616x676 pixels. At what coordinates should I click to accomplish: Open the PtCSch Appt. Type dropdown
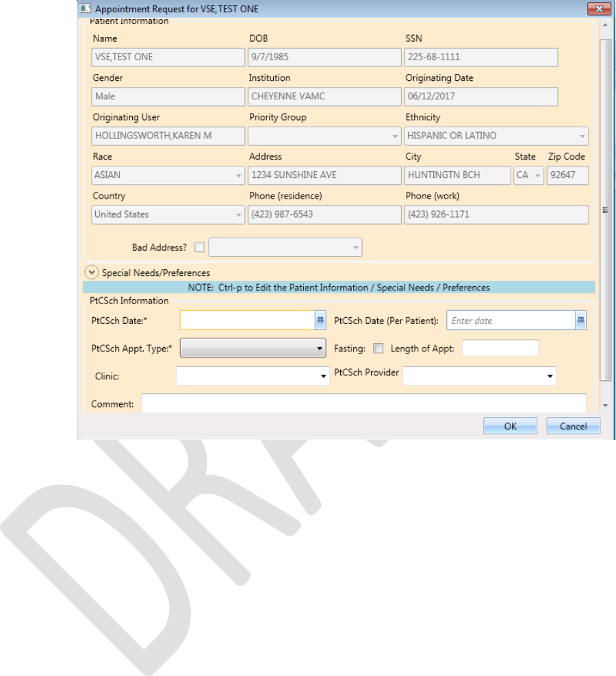[253, 348]
